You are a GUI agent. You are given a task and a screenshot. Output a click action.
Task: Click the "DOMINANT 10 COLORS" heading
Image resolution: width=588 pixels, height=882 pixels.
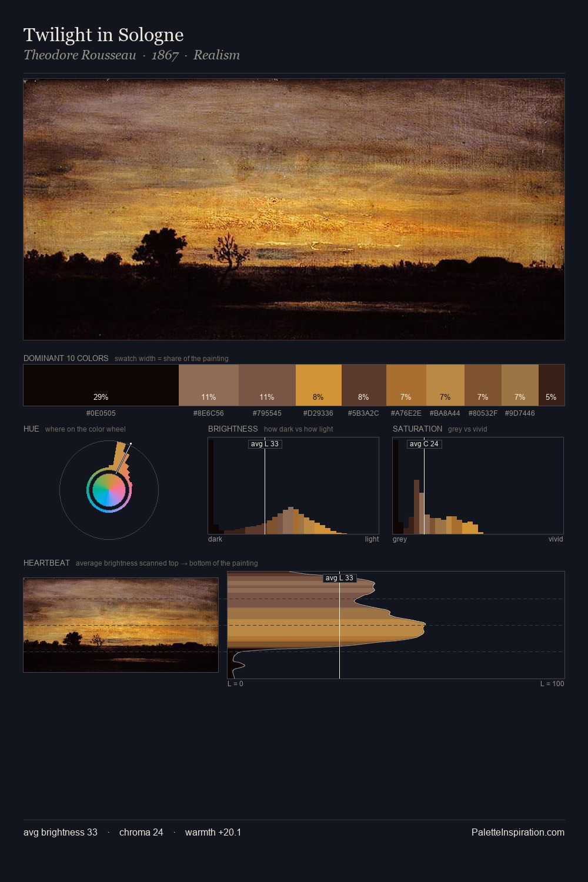click(x=66, y=358)
